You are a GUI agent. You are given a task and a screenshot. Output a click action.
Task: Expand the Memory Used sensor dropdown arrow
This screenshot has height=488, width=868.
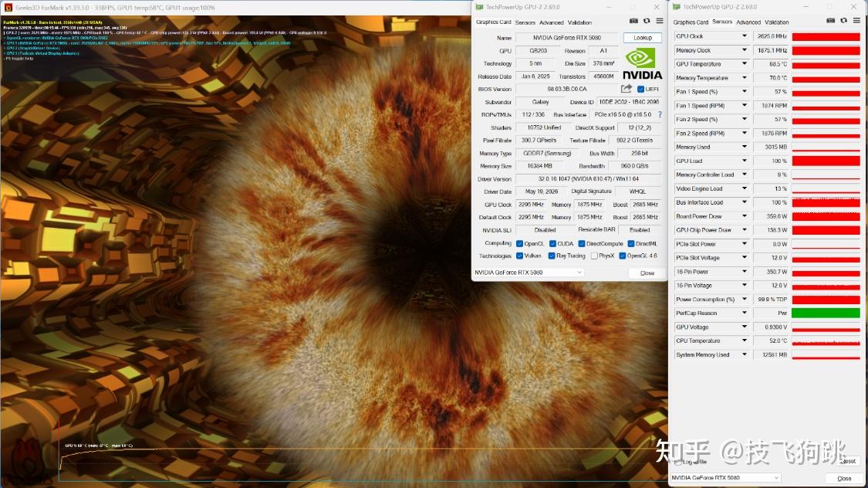point(744,147)
